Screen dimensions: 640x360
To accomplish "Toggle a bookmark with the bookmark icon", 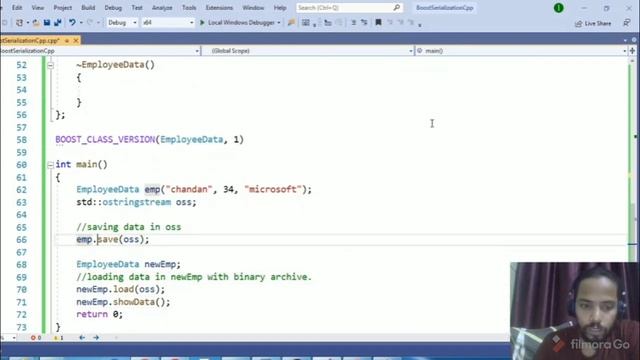I will click(x=378, y=22).
